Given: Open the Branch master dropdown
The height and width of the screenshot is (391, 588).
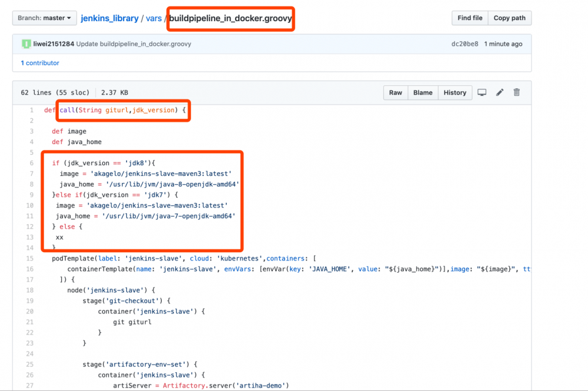Looking at the screenshot, I should (x=44, y=18).
